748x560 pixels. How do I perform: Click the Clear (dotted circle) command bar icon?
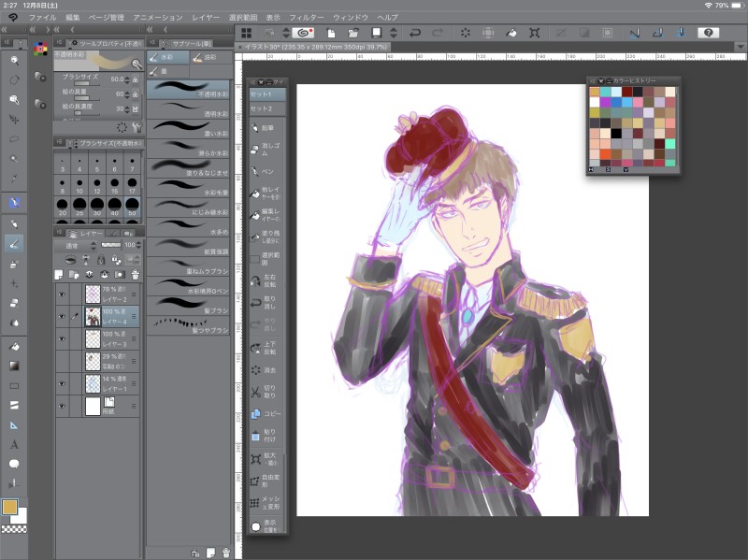[x=465, y=33]
